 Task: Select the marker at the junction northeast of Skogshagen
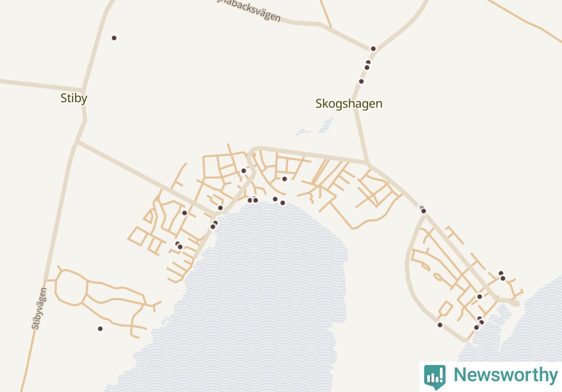pyautogui.click(x=373, y=49)
